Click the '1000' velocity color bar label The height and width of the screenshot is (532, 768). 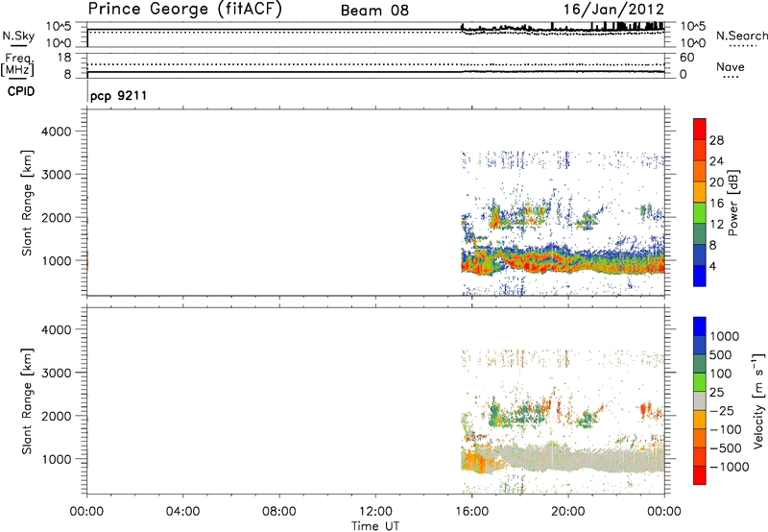[x=725, y=336]
